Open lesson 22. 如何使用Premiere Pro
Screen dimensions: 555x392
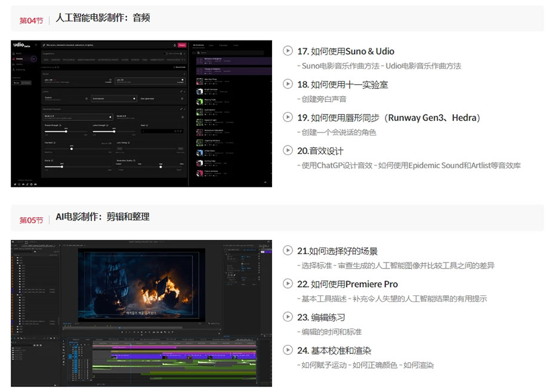click(x=347, y=284)
